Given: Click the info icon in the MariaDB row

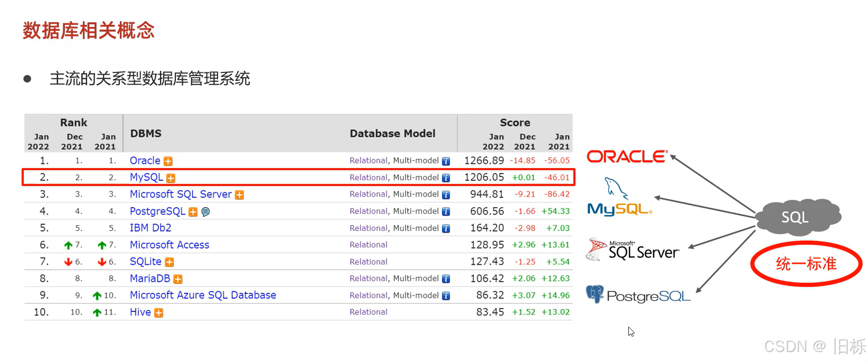Looking at the screenshot, I should (x=446, y=279).
